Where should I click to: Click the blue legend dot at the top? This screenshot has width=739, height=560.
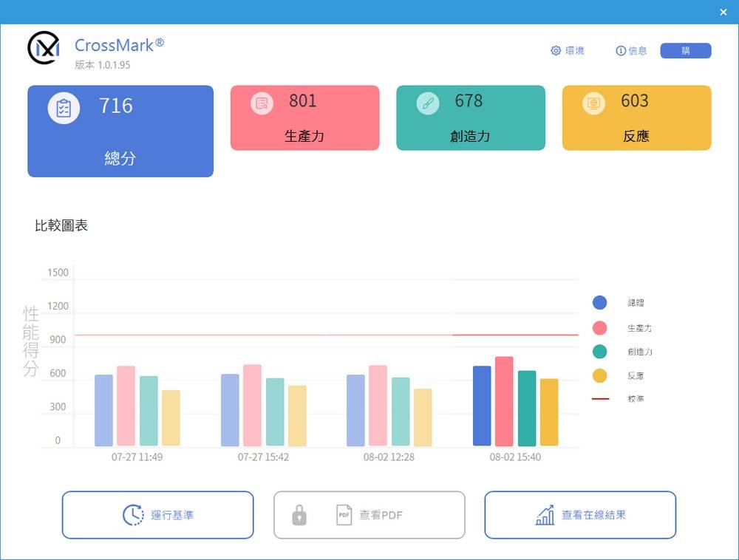point(599,302)
